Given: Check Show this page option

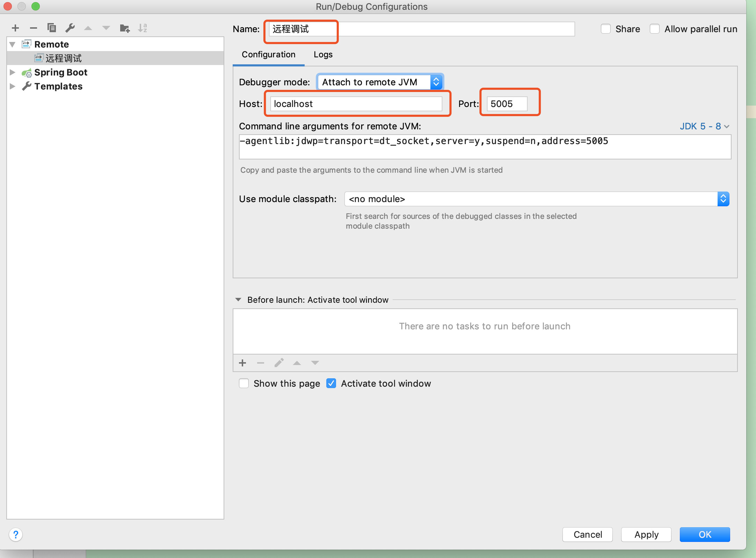Looking at the screenshot, I should click(x=244, y=384).
